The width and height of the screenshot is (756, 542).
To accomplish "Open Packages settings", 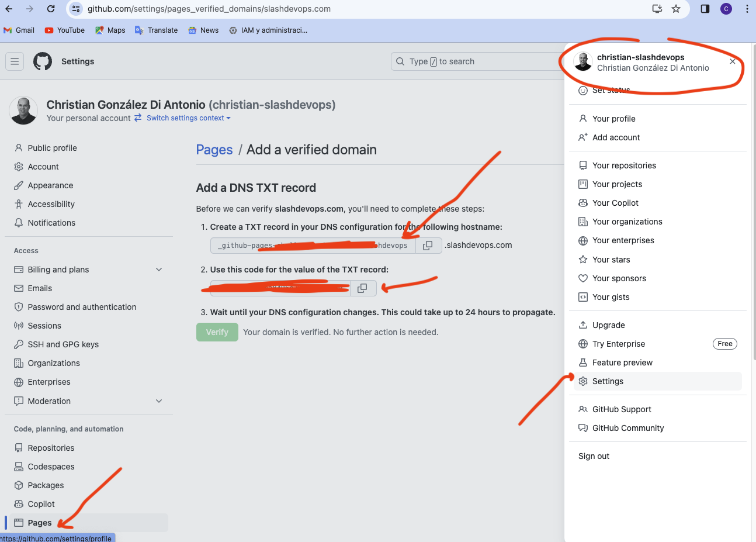I will click(x=89, y=485).
